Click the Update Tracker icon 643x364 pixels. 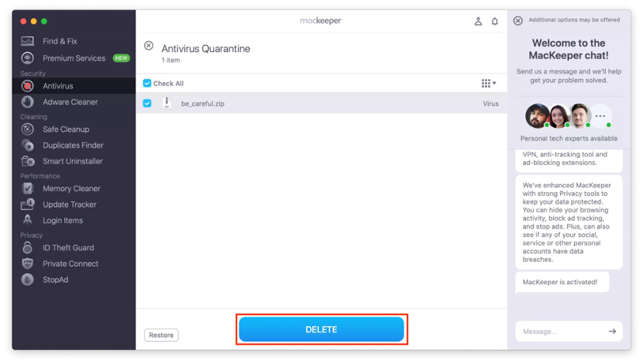27,204
